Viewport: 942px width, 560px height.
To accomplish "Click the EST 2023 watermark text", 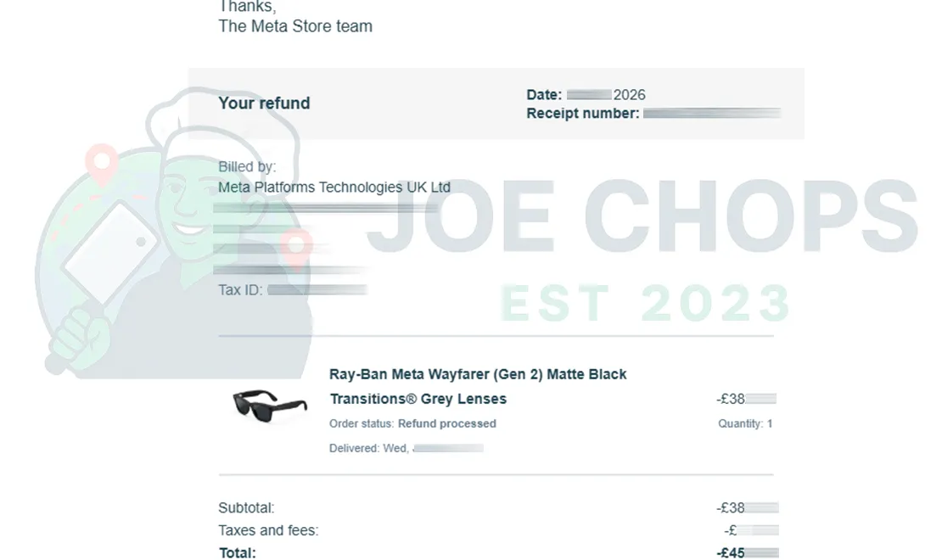I will coord(645,303).
